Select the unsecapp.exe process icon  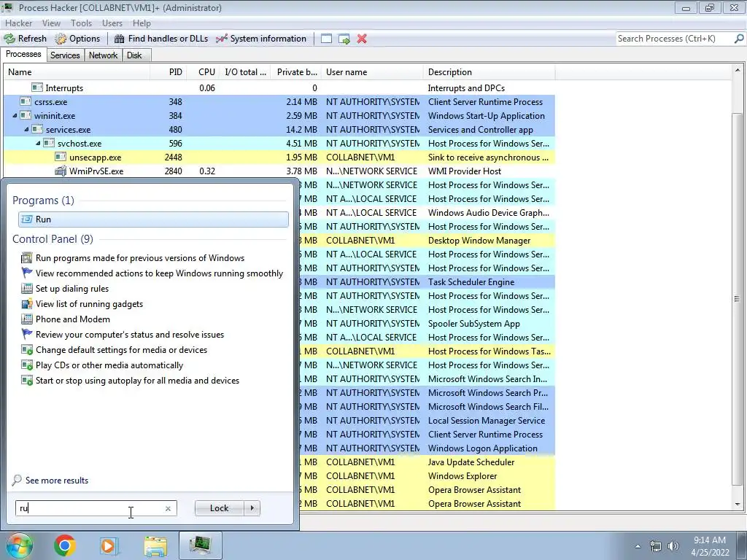click(x=61, y=157)
